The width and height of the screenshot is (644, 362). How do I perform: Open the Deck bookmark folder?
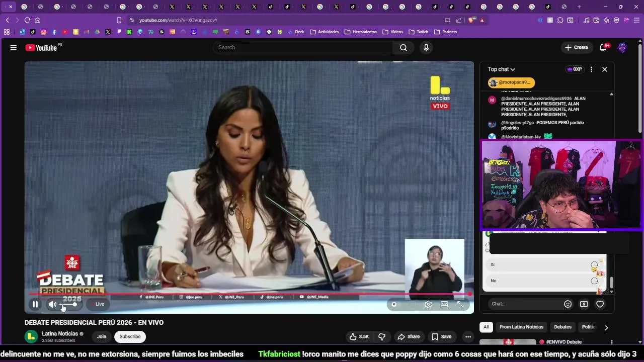coord(296,32)
